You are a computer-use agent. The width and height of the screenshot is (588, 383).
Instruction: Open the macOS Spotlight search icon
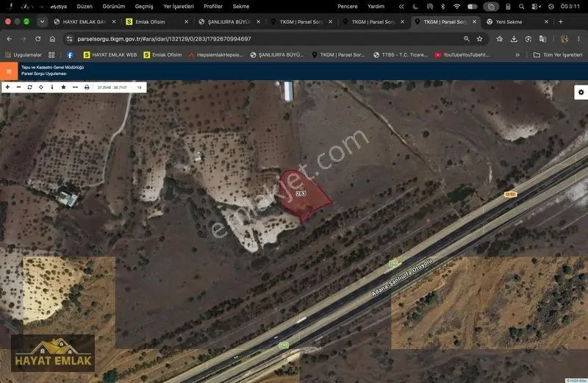click(x=521, y=7)
